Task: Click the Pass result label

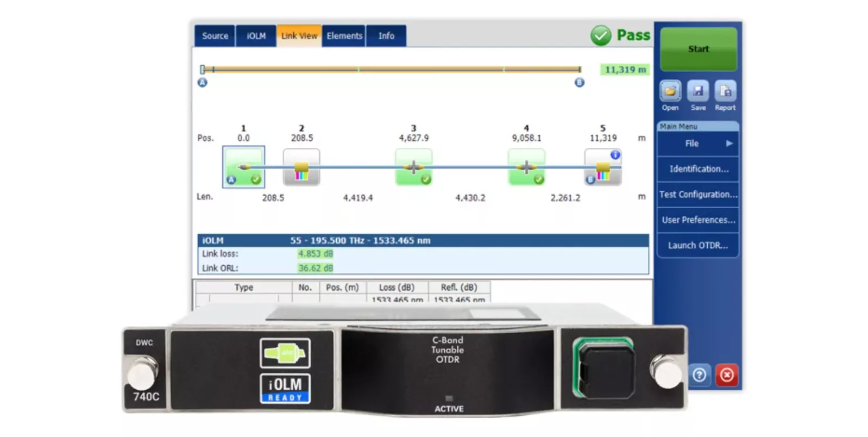Action: pyautogui.click(x=633, y=35)
